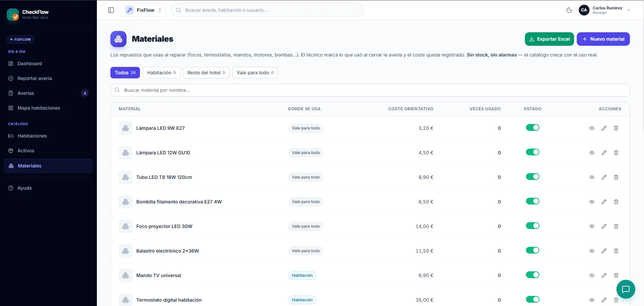Turn off Mando TV universal status
This screenshot has width=644, height=306.
[533, 275]
